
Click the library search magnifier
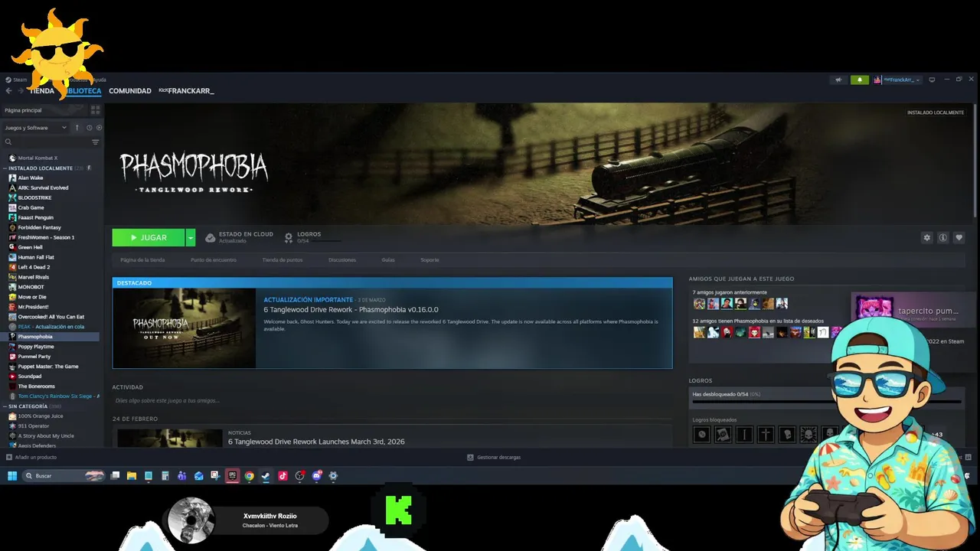[8, 142]
